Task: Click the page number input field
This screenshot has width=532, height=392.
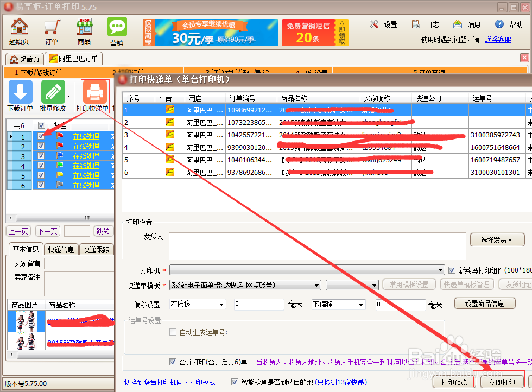Action: [77, 231]
